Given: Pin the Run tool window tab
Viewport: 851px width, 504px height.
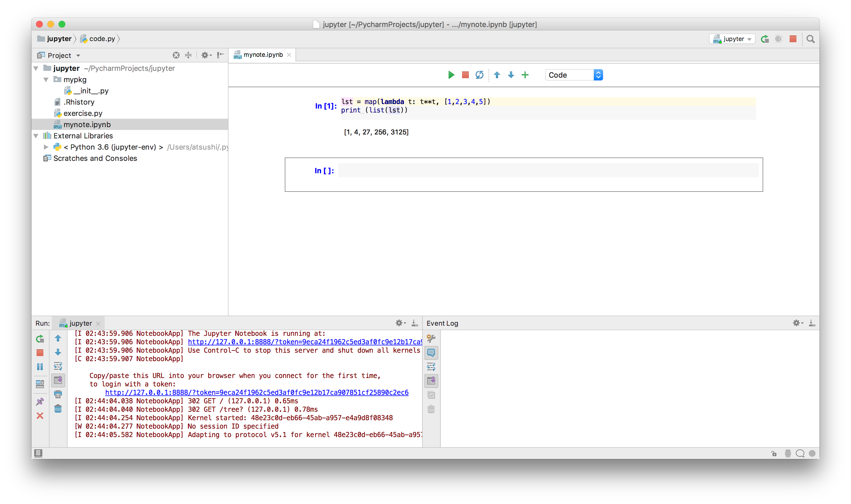Looking at the screenshot, I should point(40,401).
